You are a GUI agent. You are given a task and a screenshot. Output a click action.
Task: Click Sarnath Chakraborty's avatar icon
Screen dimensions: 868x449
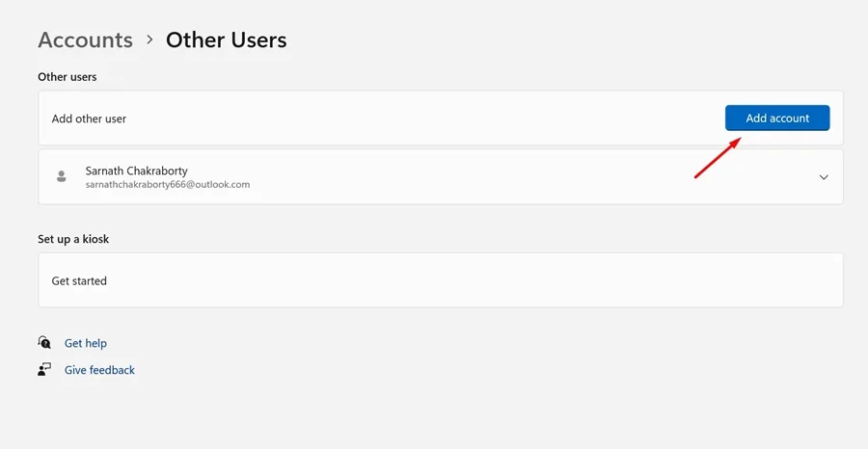(x=62, y=176)
